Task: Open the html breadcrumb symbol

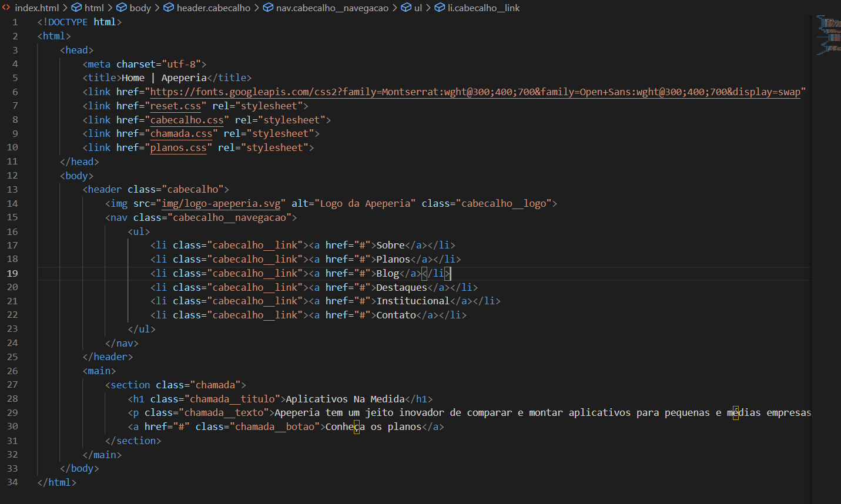Action: 88,8
